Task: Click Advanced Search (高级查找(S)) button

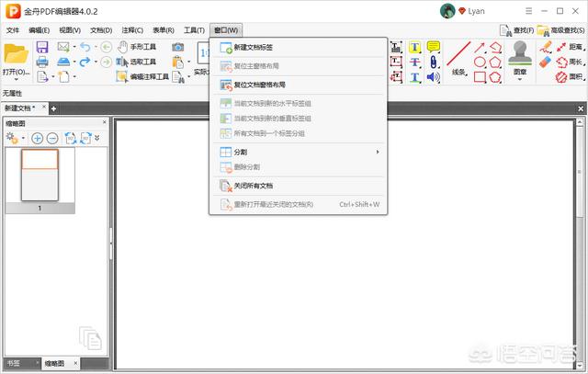Action: tap(561, 30)
